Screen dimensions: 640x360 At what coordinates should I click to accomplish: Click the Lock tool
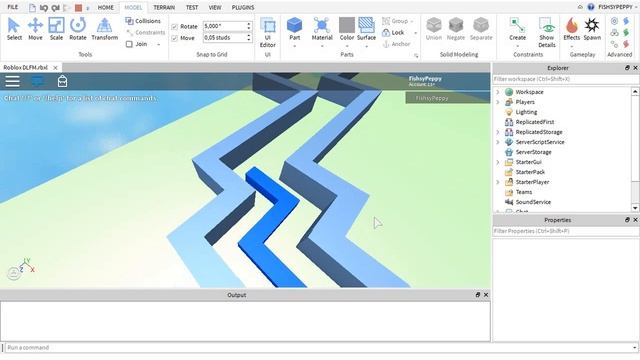click(393, 32)
